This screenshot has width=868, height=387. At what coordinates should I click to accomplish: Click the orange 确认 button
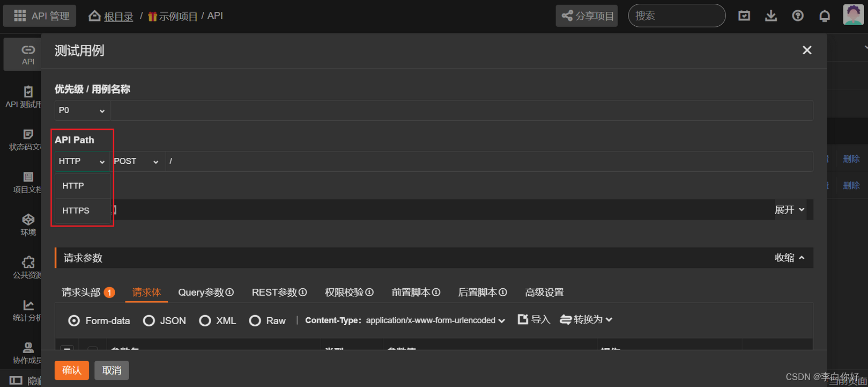click(x=71, y=370)
